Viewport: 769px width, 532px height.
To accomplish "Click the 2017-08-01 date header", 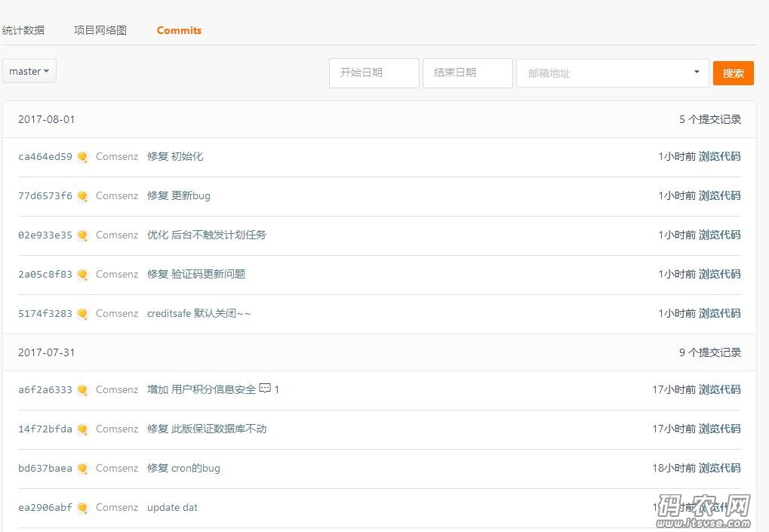I will [47, 119].
